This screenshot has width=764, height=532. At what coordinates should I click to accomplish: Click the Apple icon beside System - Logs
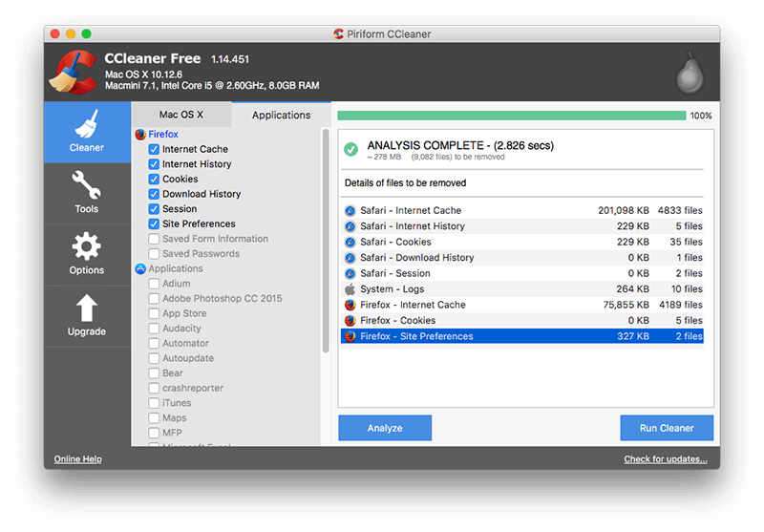tap(350, 289)
